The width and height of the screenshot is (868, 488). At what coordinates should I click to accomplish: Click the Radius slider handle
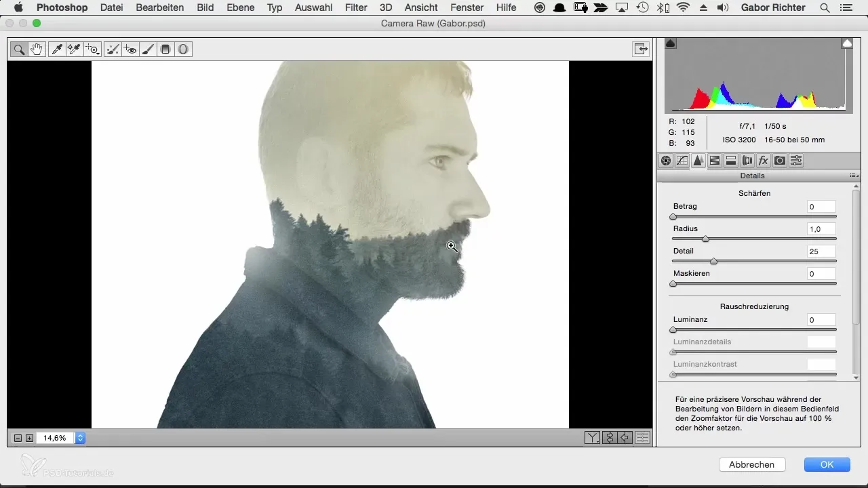click(x=705, y=239)
